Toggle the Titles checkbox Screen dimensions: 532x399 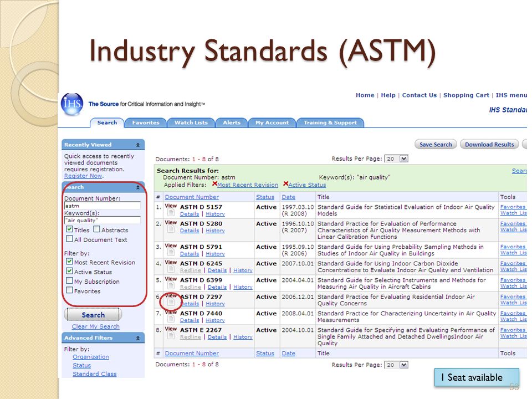pyautogui.click(x=69, y=229)
